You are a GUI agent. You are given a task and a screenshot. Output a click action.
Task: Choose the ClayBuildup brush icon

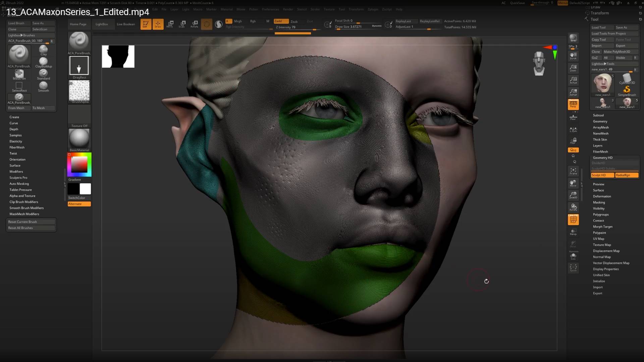coord(44,62)
